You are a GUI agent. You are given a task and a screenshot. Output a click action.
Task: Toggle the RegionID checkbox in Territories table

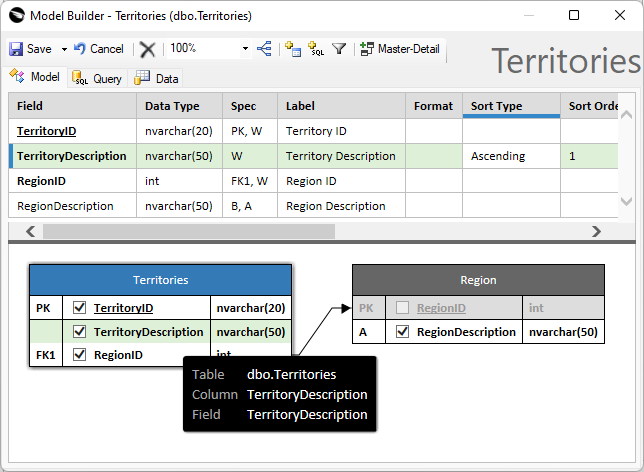(x=79, y=354)
